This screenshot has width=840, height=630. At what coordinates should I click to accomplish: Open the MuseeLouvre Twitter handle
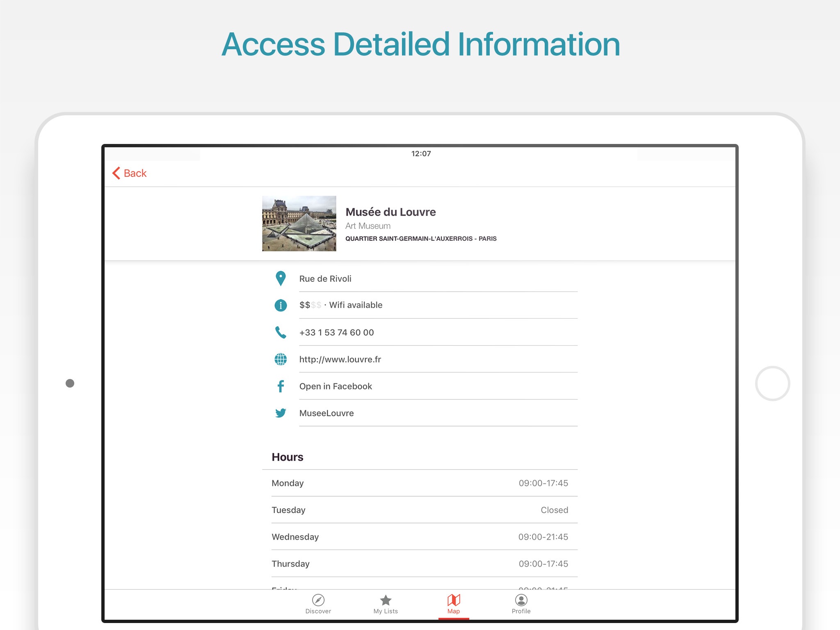point(326,413)
